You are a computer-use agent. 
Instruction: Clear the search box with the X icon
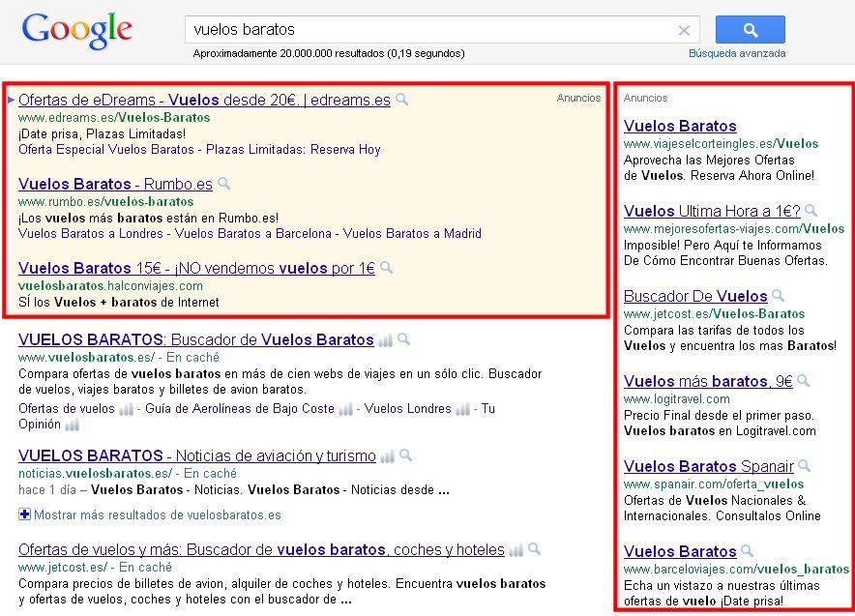coord(684,31)
